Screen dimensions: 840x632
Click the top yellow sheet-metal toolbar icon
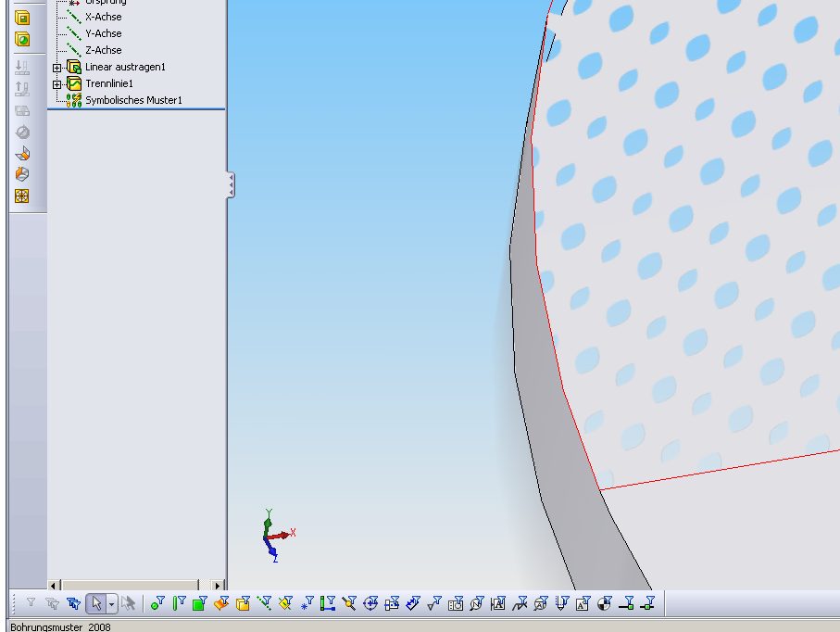coord(22,18)
